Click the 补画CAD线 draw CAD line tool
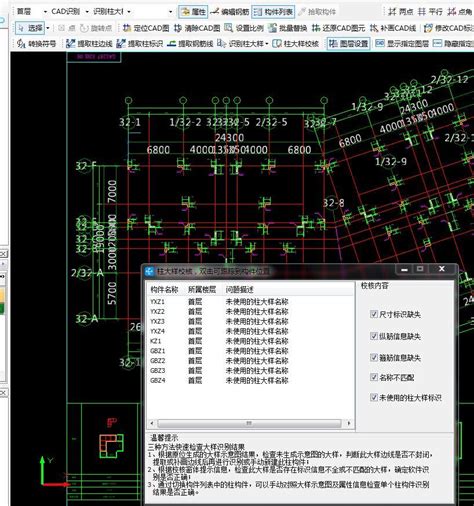Viewport: 474px width, 506px height. [x=393, y=28]
